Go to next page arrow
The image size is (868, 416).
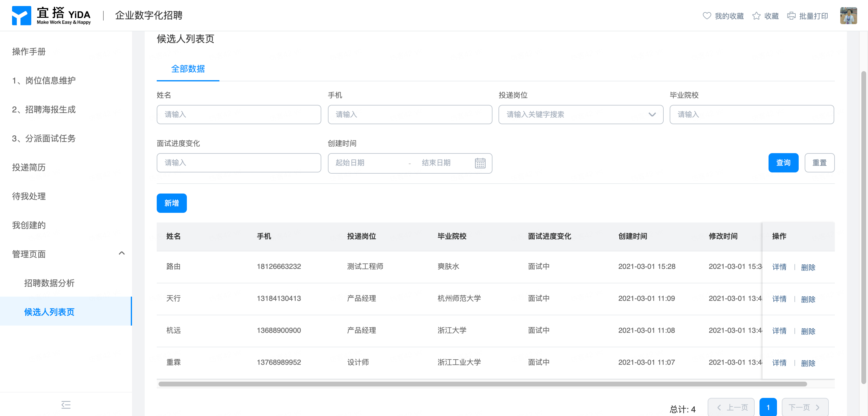[817, 407]
